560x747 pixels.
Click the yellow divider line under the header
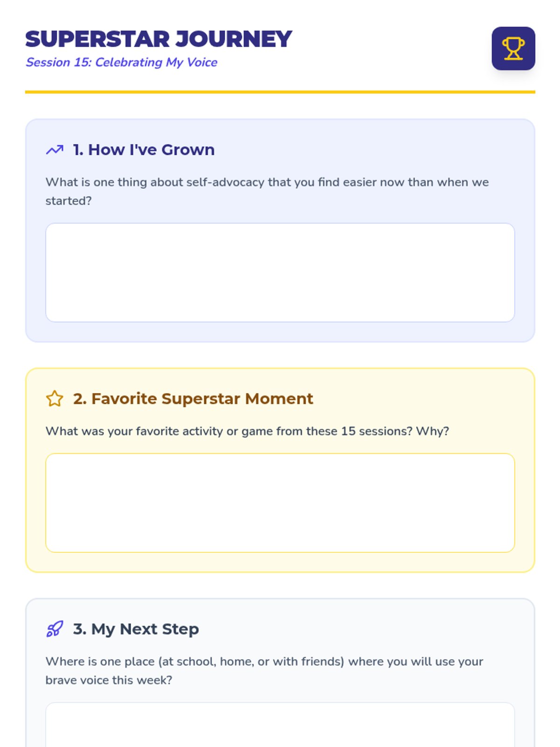pyautogui.click(x=280, y=92)
